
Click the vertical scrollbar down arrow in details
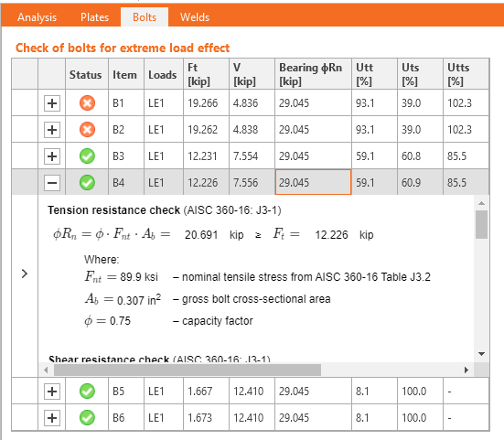point(481,354)
